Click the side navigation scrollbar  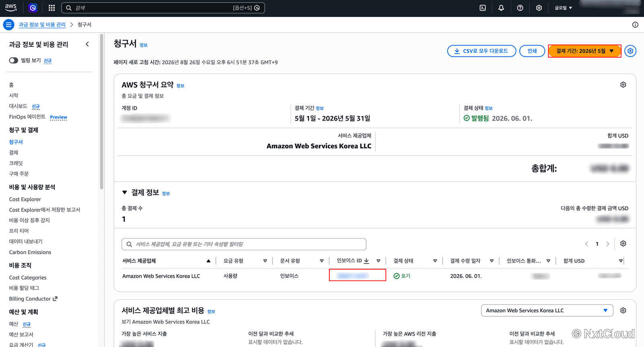tap(101, 112)
